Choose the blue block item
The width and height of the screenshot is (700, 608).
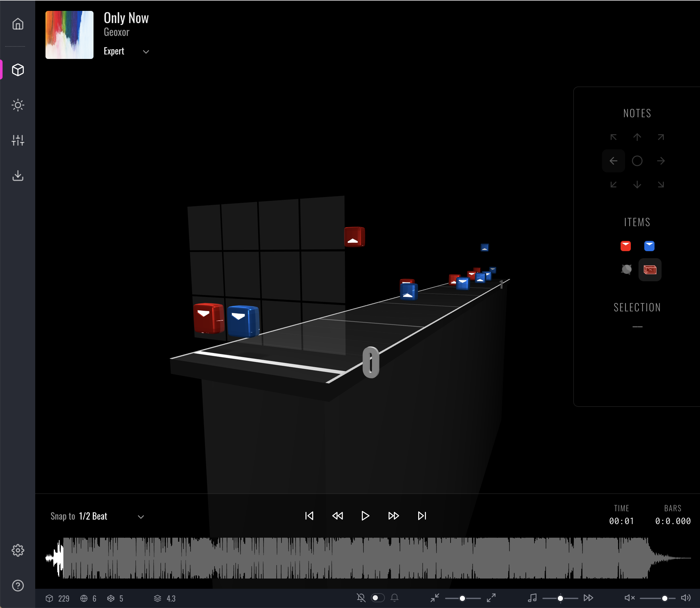(x=649, y=246)
